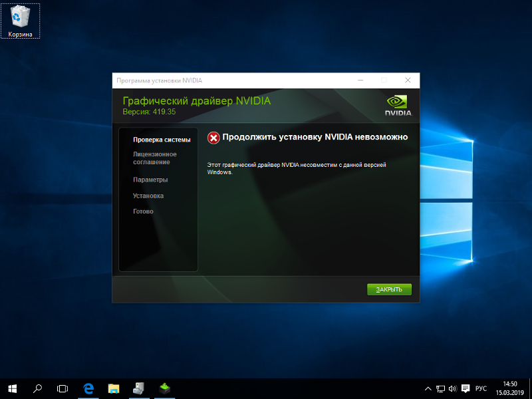
Task: Show hidden tray icons chevron
Action: point(428,389)
